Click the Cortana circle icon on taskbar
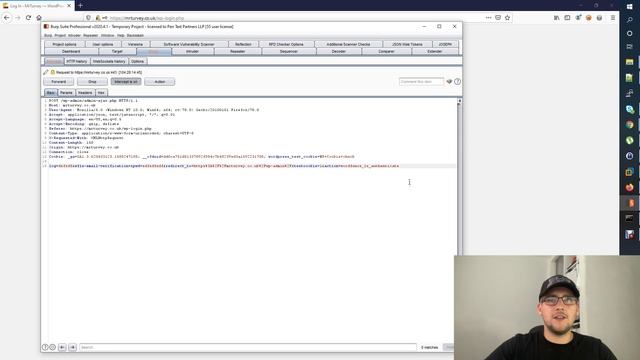The width and height of the screenshot is (640, 360). click(630, 33)
